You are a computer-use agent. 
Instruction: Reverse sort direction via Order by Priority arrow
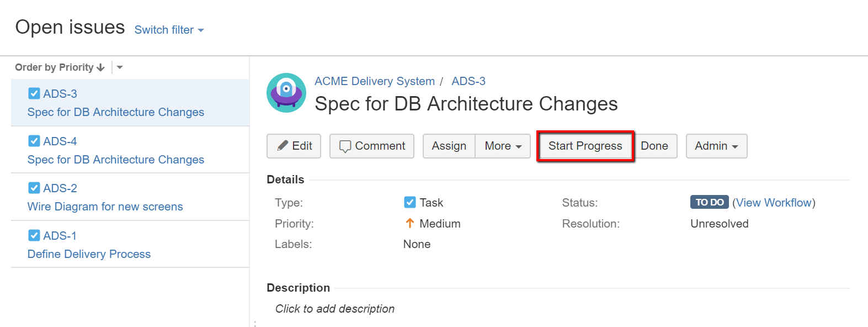coord(100,67)
